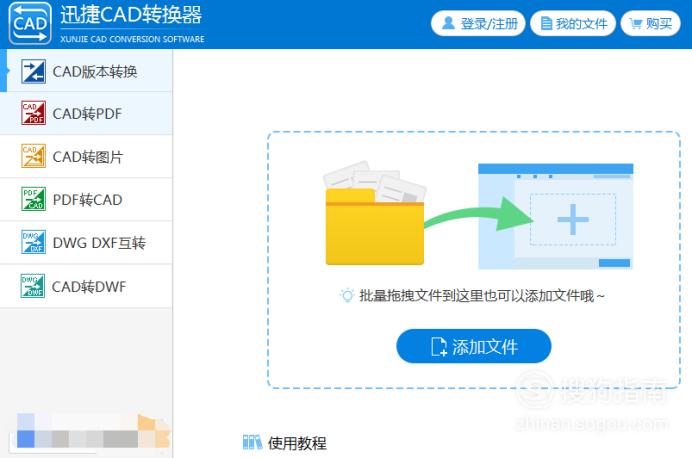The width and height of the screenshot is (692, 458).
Task: Go to CAD转DWF conversion
Action: (x=86, y=286)
